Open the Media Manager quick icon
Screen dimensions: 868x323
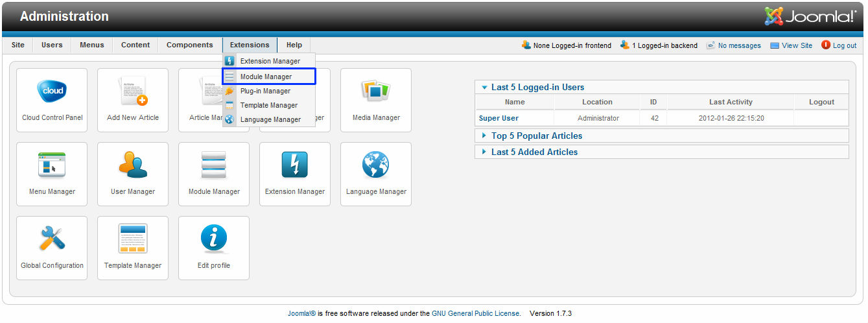(376, 100)
